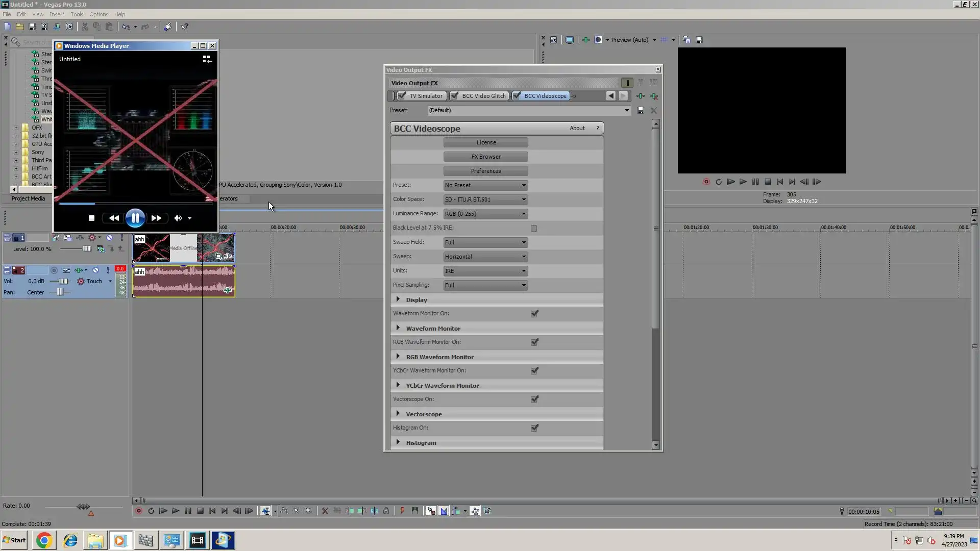Click the remove plug-in icon in the FX chain
The image size is (980, 551).
click(x=654, y=96)
